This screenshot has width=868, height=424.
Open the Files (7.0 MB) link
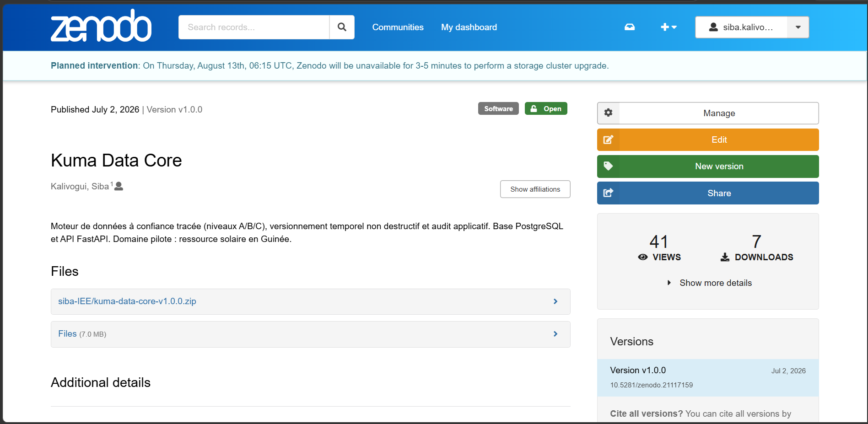(x=67, y=334)
